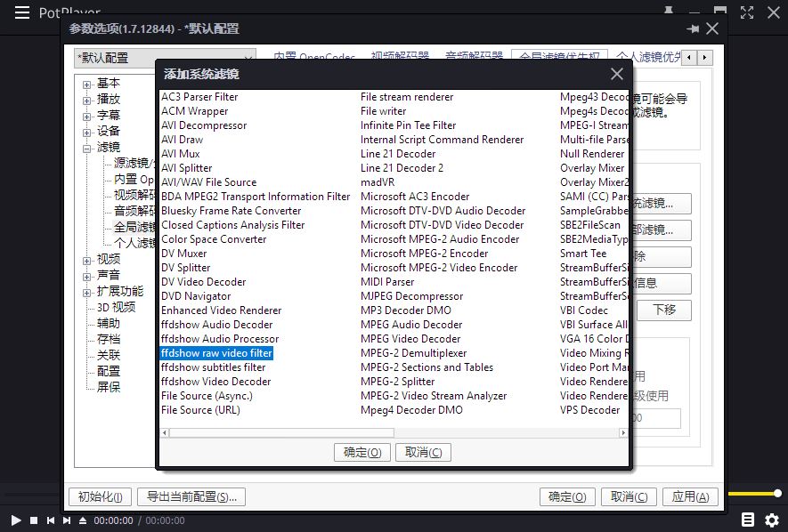
Task: Toggle fullscreen with the expand arrows icon
Action: tap(748, 12)
